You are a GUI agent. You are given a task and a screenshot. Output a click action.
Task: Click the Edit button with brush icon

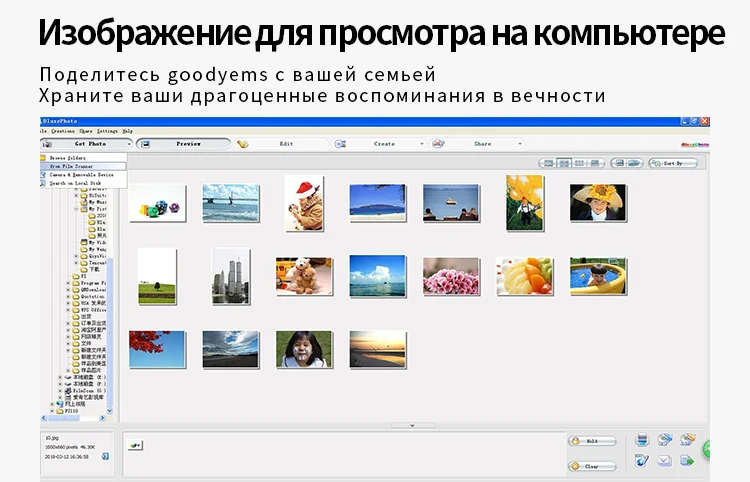click(280, 144)
